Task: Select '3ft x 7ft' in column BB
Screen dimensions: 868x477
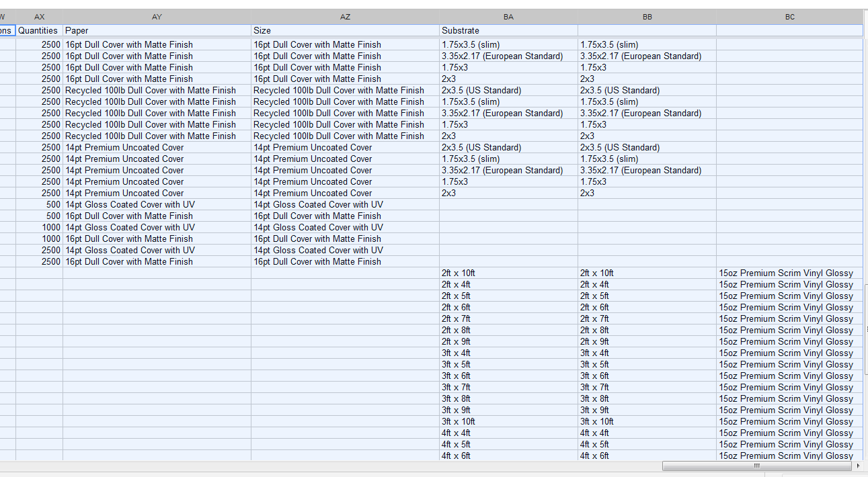Action: click(647, 387)
